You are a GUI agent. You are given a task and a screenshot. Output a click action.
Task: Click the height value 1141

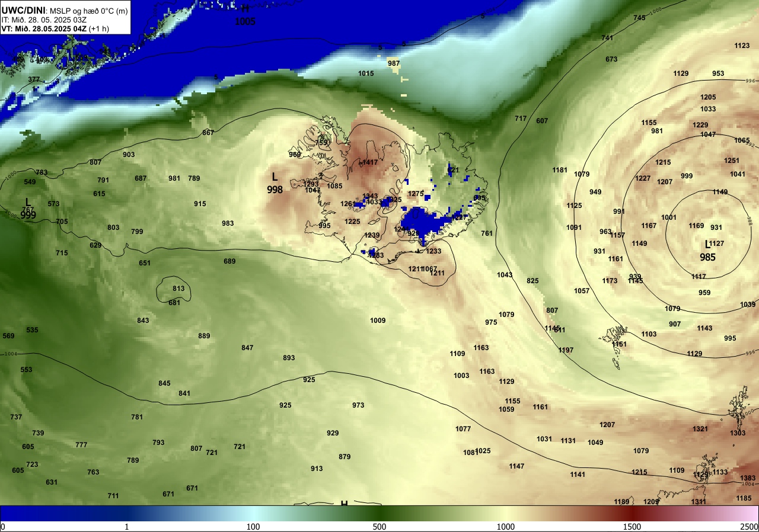coord(578,475)
